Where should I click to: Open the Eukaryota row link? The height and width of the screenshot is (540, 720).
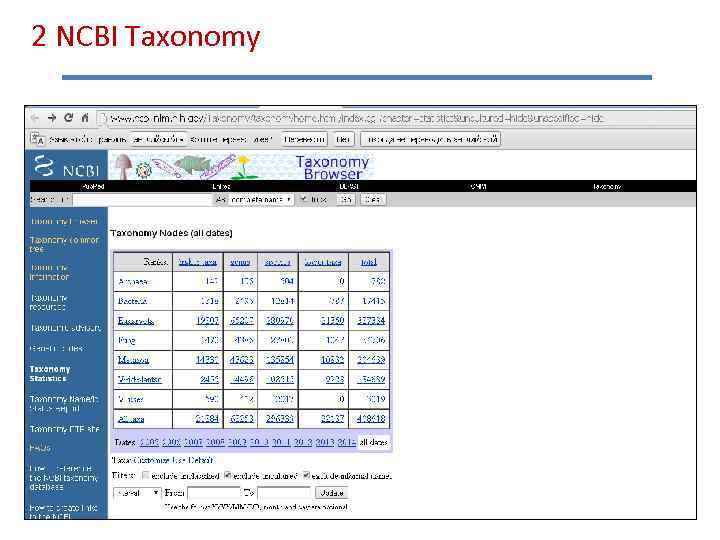pos(135,321)
